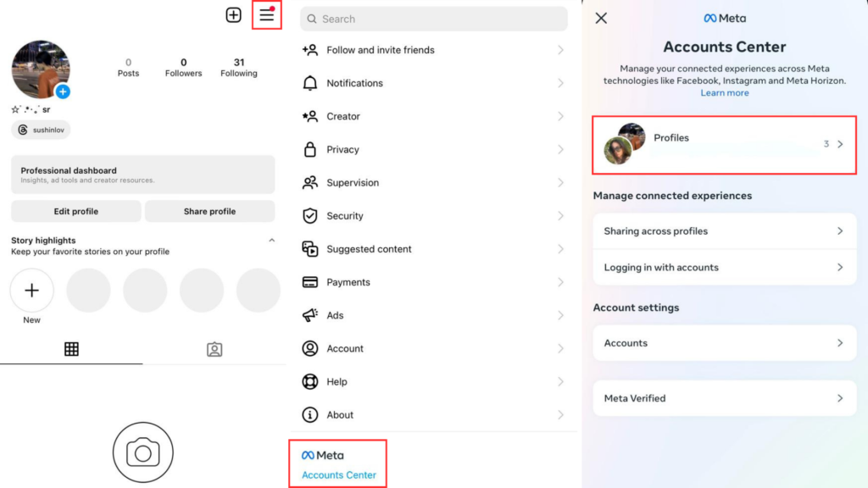The height and width of the screenshot is (488, 868).
Task: Open Notifications settings
Action: 354,83
